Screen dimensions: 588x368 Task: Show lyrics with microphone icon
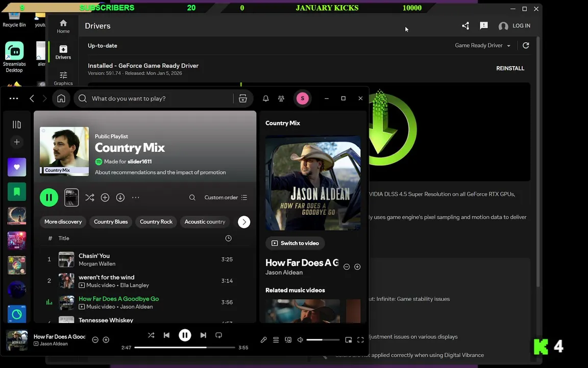point(263,340)
